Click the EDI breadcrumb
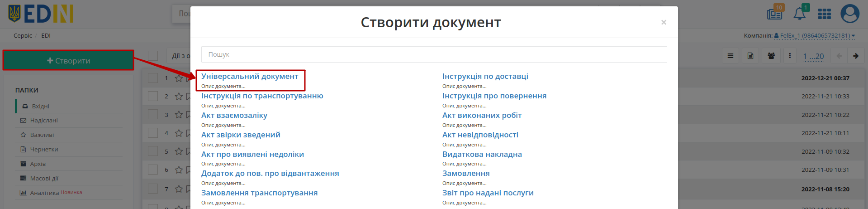The width and height of the screenshot is (868, 209). coord(46,35)
